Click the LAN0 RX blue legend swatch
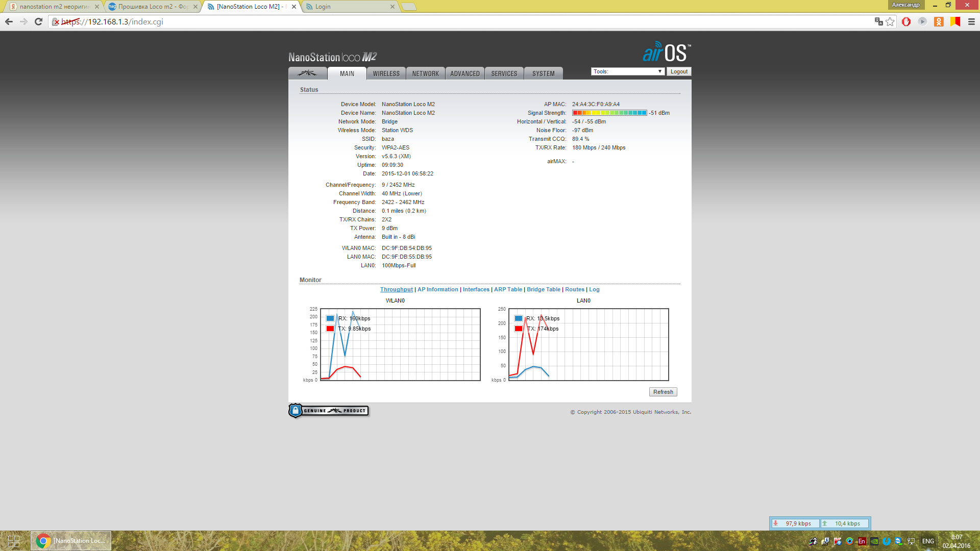The height and width of the screenshot is (551, 980). (519, 318)
